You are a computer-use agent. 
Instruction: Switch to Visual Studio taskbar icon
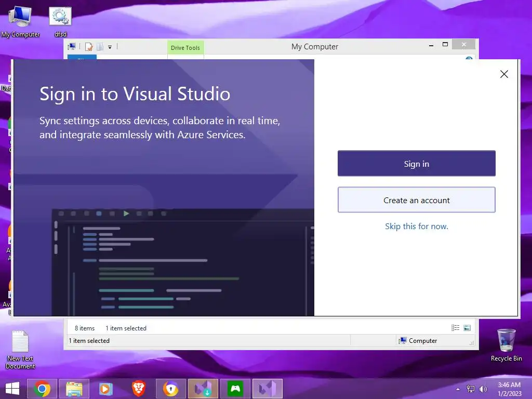[x=268, y=389]
